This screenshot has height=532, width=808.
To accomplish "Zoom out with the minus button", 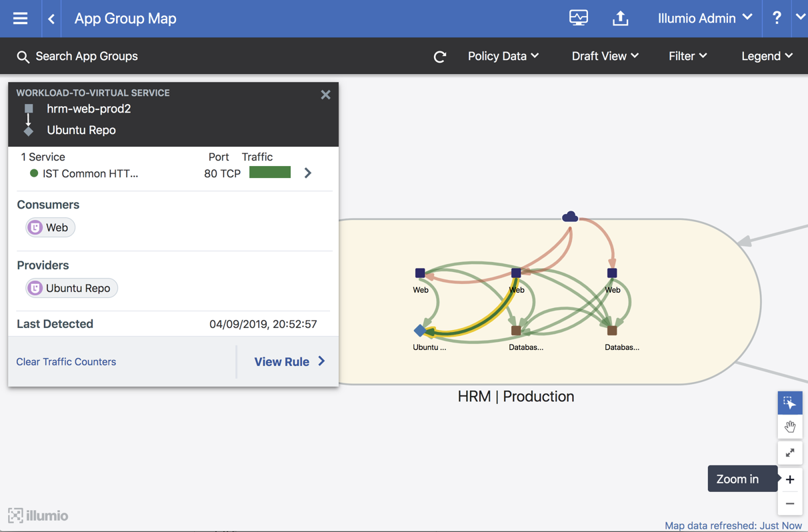I will coord(790,503).
